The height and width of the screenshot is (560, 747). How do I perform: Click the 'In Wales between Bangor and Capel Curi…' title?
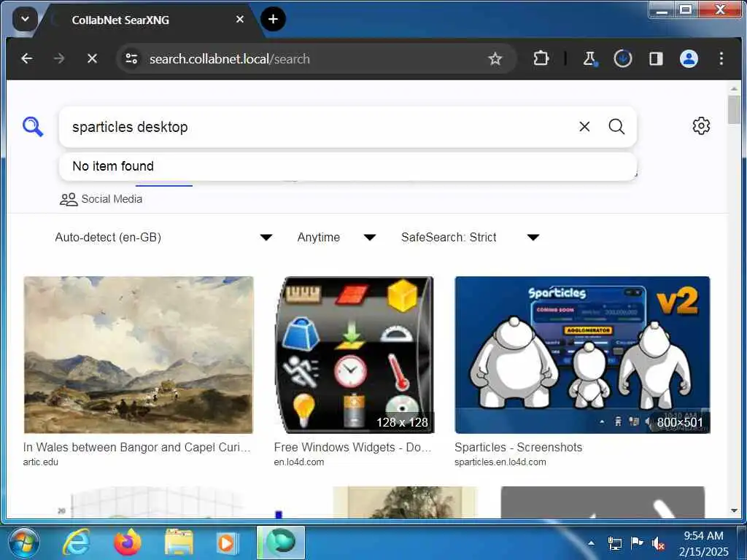pos(136,447)
